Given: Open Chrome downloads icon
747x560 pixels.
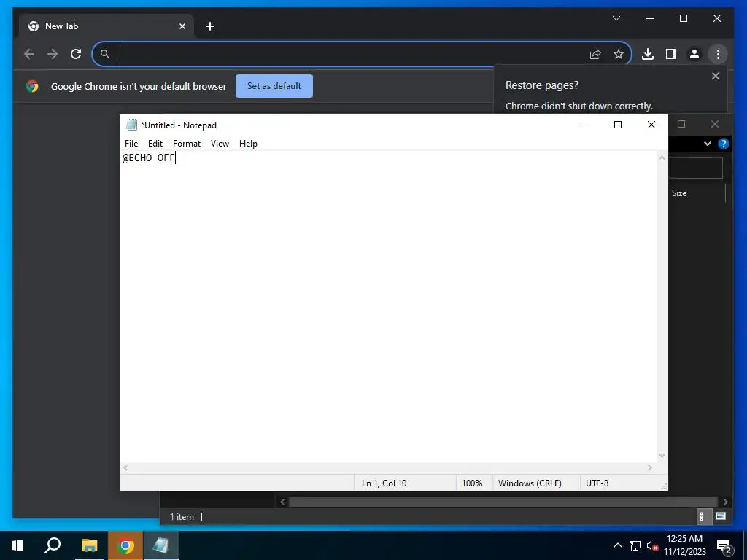Looking at the screenshot, I should tap(648, 54).
